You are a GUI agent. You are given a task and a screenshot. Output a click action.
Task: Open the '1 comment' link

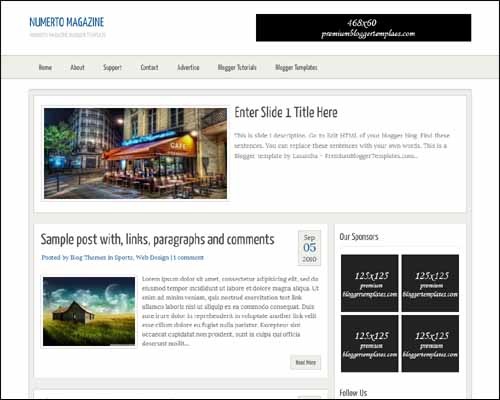(x=188, y=257)
